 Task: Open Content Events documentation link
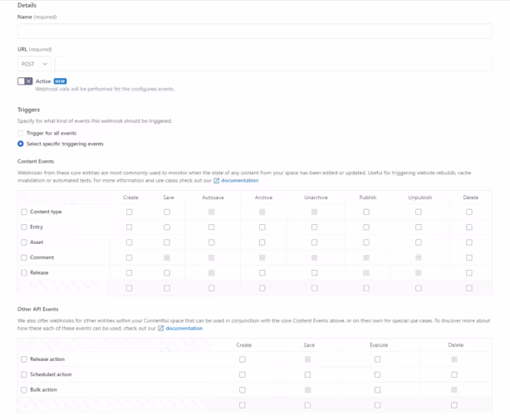click(240, 180)
